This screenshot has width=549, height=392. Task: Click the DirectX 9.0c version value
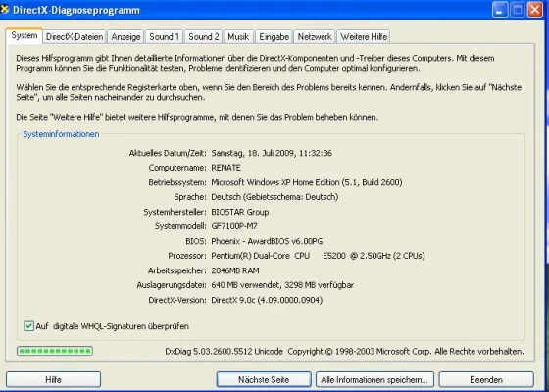267,300
